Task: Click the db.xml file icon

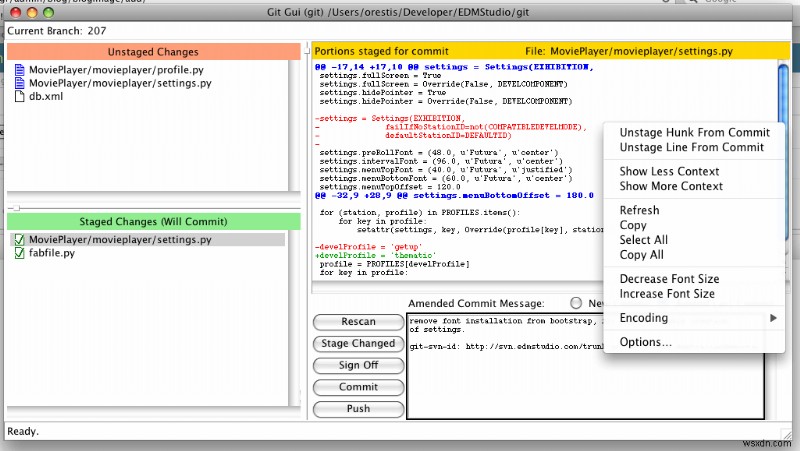Action: tap(19, 96)
